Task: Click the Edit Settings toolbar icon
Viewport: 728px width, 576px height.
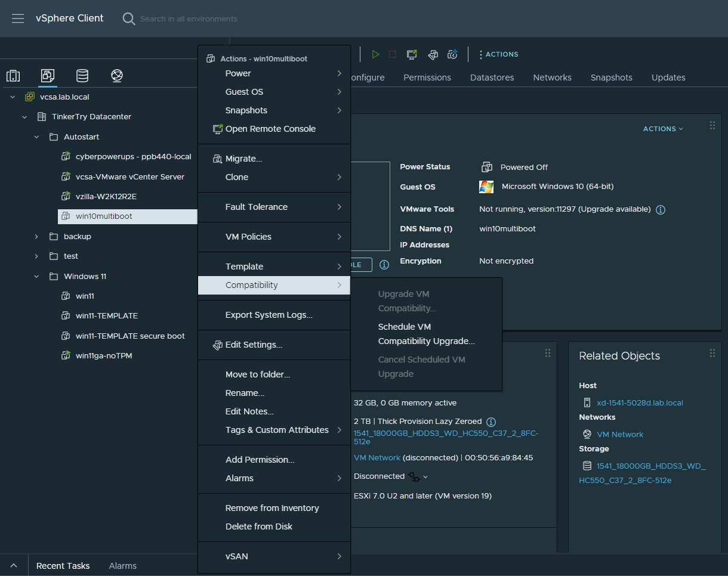Action: (x=433, y=54)
